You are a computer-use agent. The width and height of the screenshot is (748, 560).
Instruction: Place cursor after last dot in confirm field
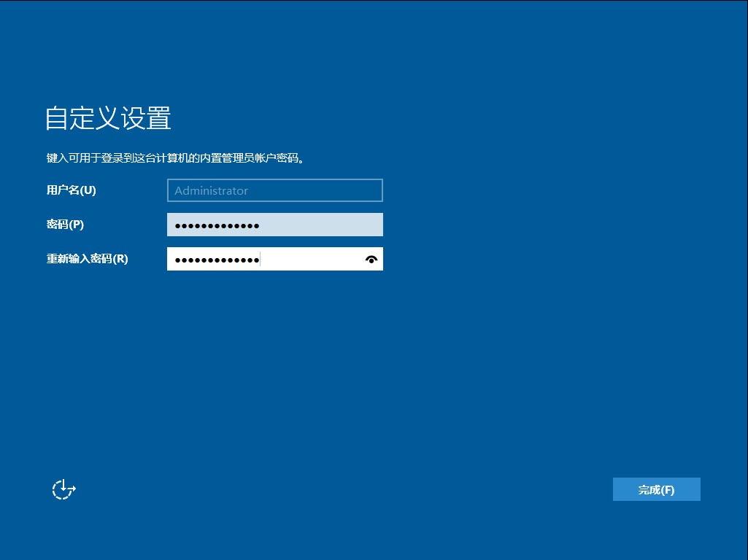(261, 260)
